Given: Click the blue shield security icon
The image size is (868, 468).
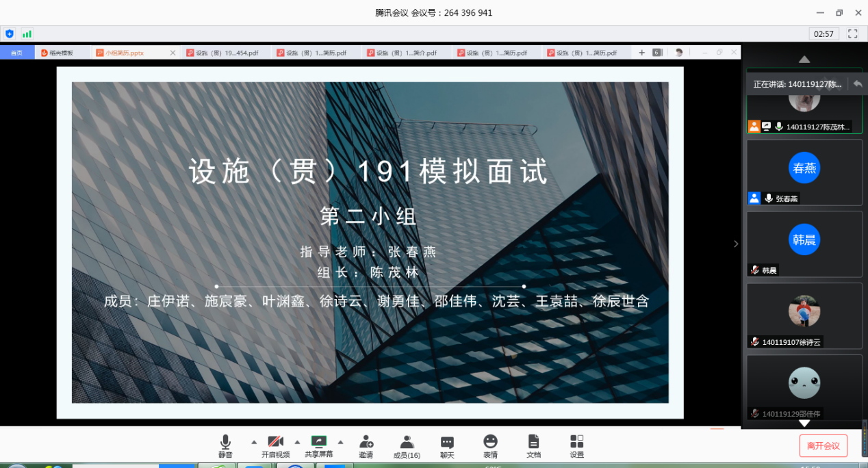Looking at the screenshot, I should (10, 34).
